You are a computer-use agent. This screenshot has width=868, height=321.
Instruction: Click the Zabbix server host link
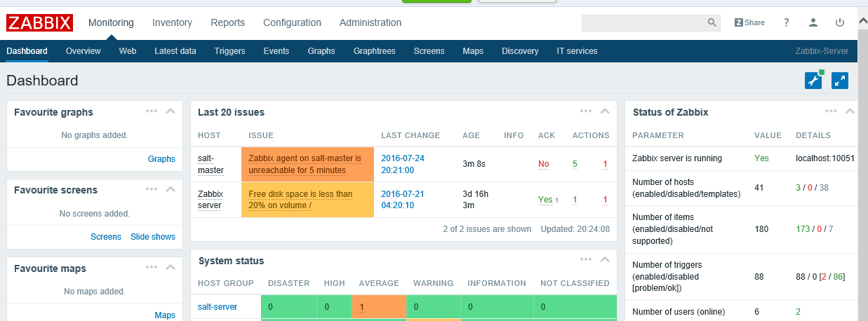pos(211,200)
